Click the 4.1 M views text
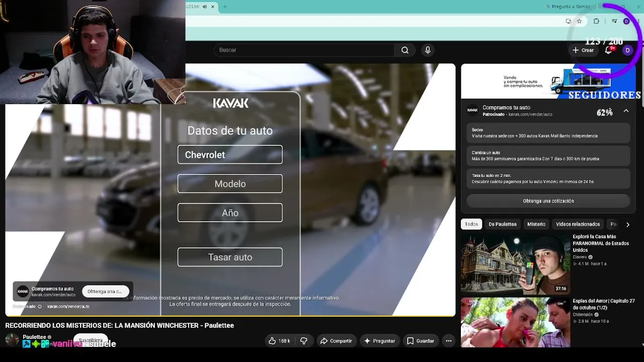 tap(583, 264)
